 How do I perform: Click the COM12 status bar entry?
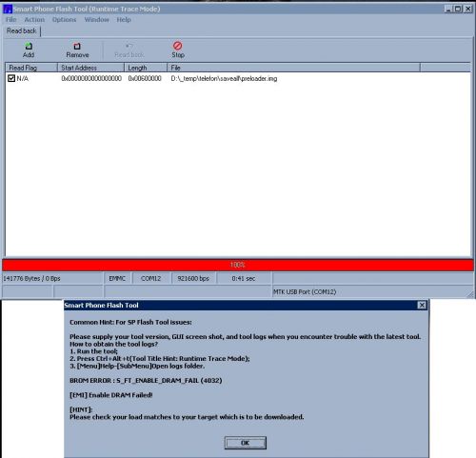[151, 279]
